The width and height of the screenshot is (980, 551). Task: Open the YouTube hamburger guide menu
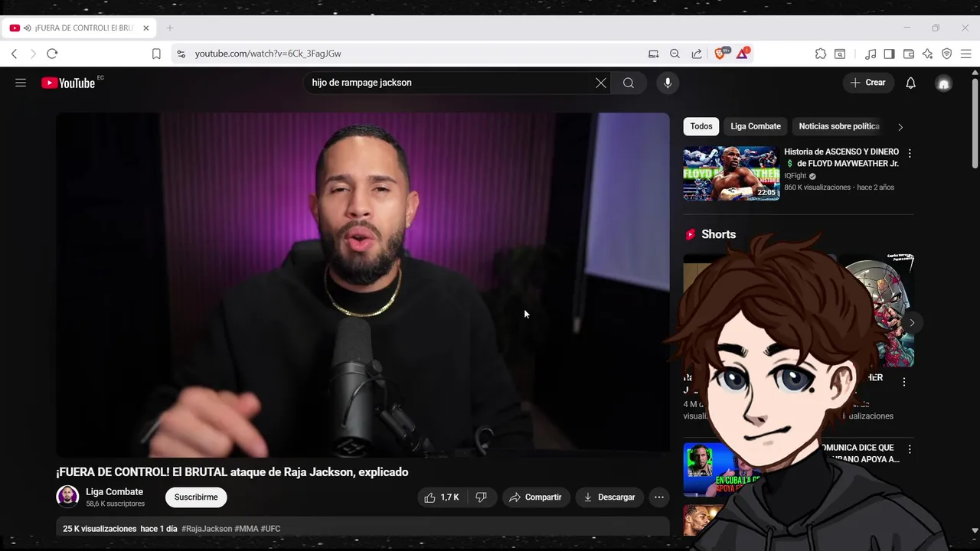click(21, 83)
